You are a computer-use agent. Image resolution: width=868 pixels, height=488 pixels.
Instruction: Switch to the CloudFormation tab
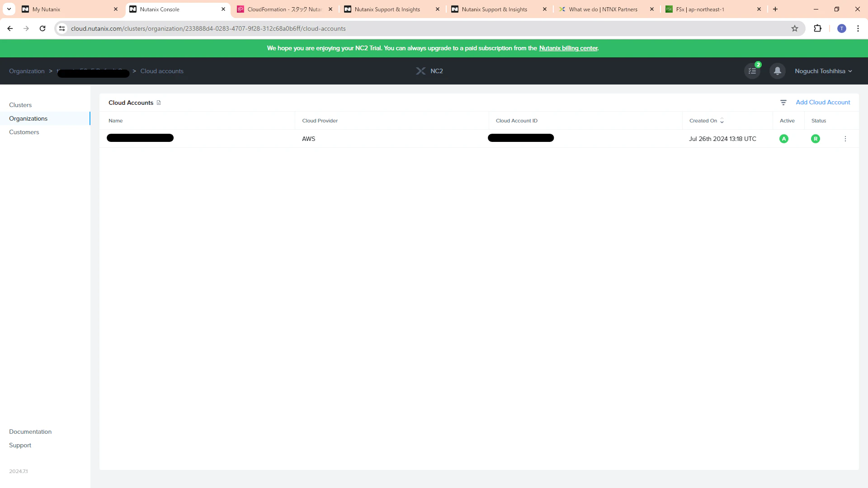[285, 9]
